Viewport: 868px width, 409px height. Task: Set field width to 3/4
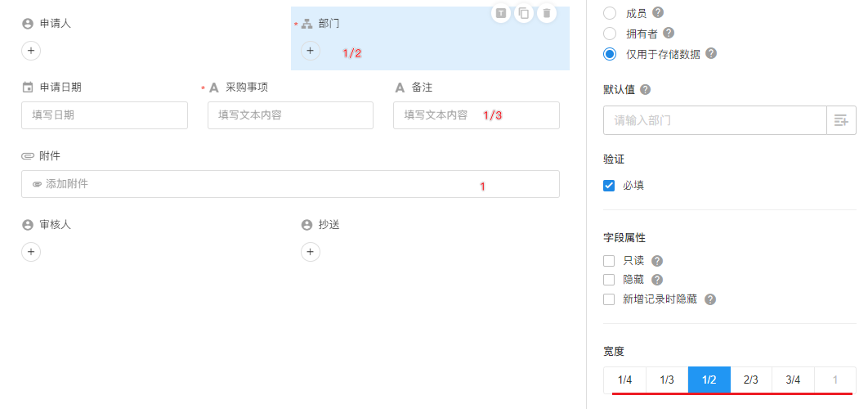coord(793,380)
